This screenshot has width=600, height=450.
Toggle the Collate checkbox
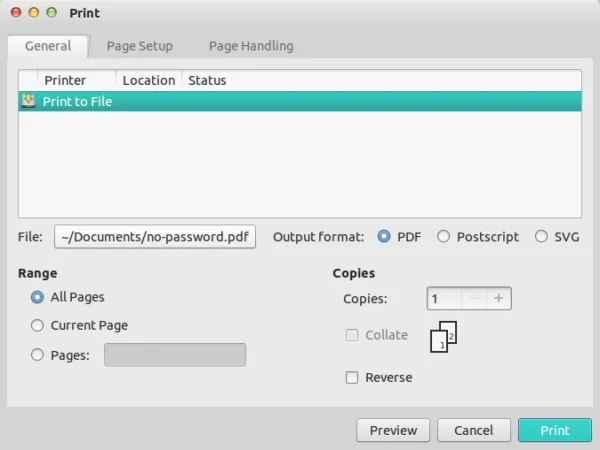tap(352, 335)
